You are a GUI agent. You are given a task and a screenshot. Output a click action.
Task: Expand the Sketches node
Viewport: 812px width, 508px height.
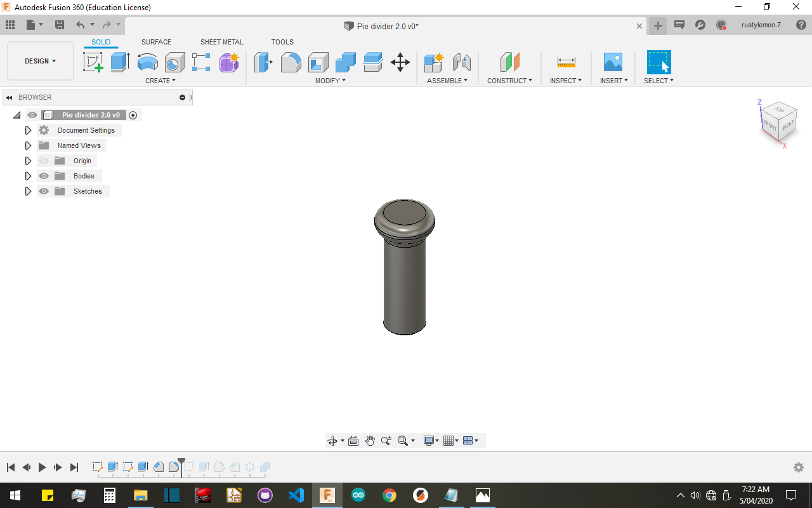pyautogui.click(x=28, y=191)
